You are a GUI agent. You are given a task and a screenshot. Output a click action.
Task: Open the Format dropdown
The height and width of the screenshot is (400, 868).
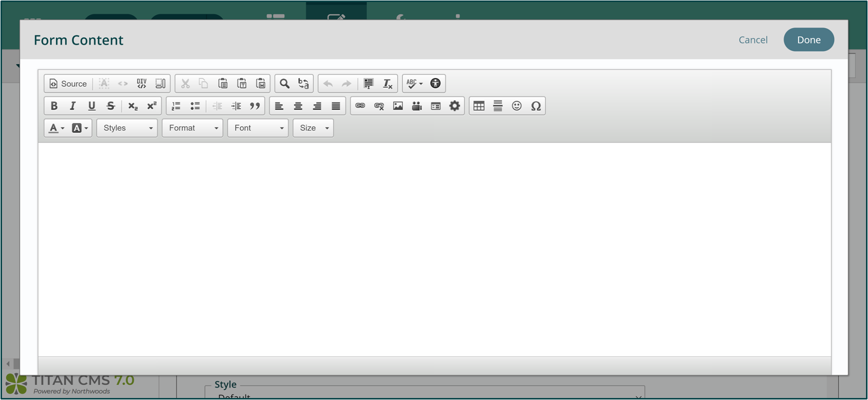pos(192,128)
